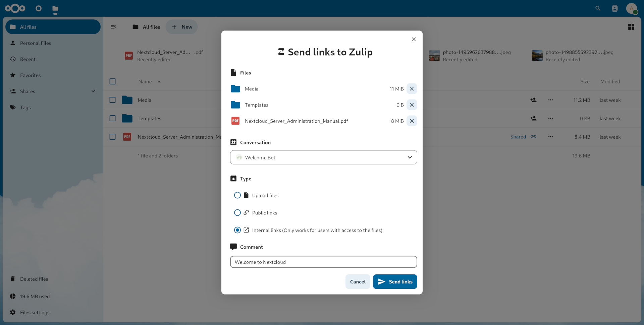The width and height of the screenshot is (644, 325).
Task: Open actions menu for Media row
Action: pos(550,100)
